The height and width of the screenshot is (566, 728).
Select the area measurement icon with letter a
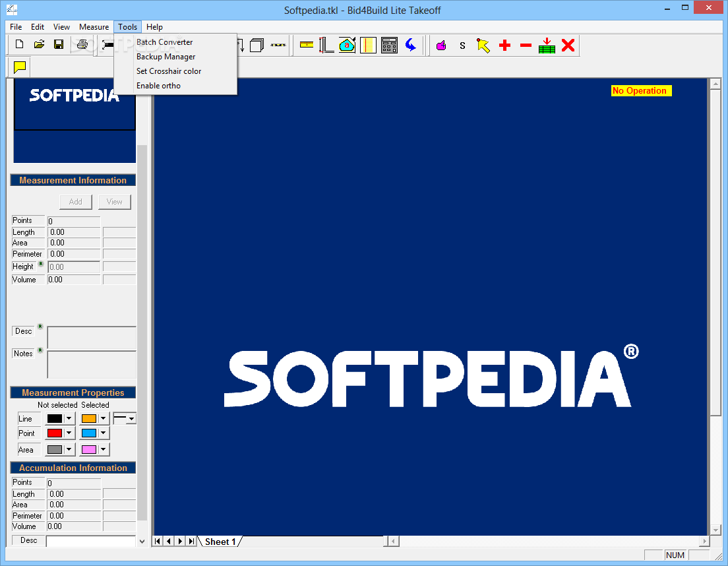(347, 45)
